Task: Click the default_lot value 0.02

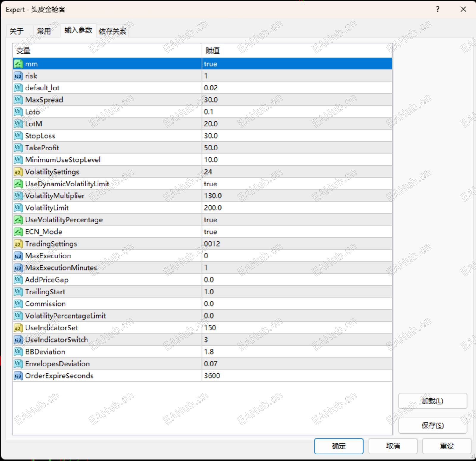Action: 211,88
